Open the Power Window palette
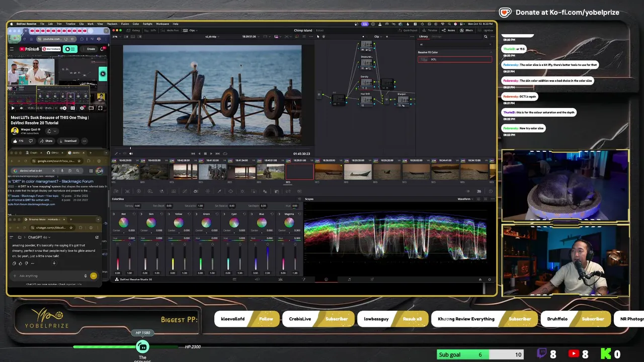 click(x=230, y=191)
